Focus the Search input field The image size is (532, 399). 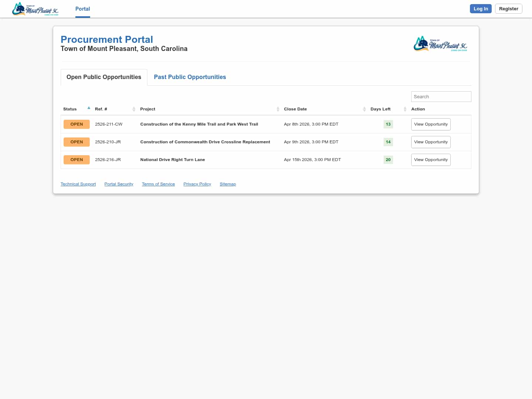(441, 97)
